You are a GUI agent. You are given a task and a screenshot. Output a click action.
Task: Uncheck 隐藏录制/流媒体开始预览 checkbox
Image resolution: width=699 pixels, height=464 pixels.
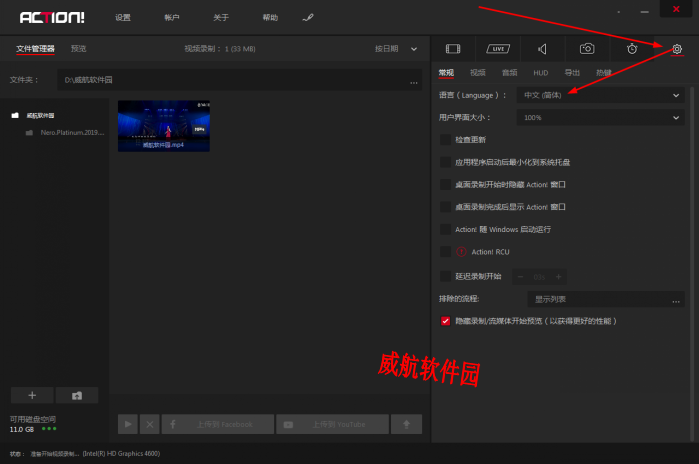coord(446,321)
